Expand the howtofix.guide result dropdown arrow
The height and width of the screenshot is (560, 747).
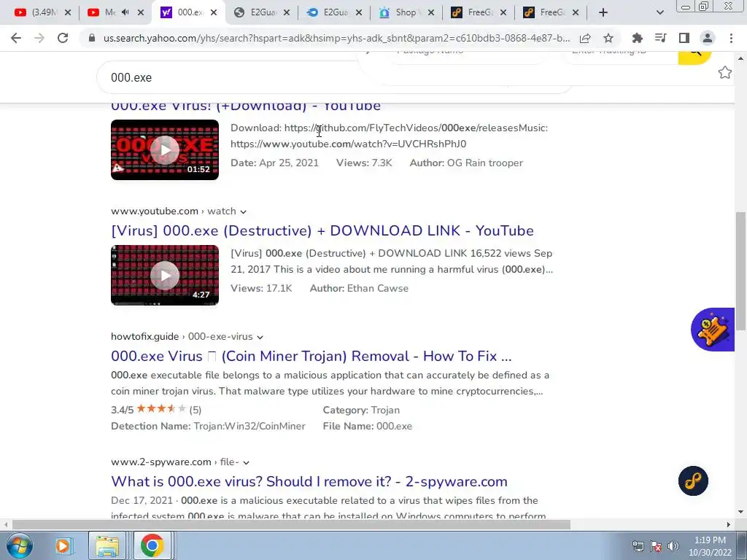[260, 337]
